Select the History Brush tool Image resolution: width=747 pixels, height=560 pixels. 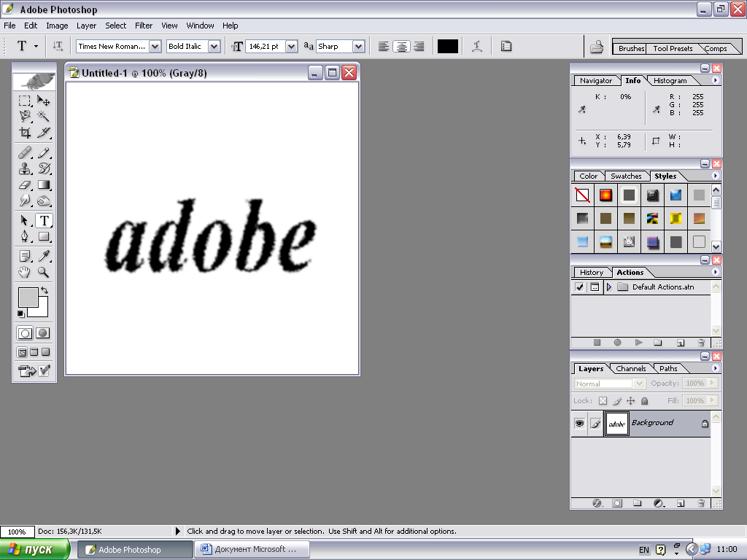pyautogui.click(x=43, y=168)
